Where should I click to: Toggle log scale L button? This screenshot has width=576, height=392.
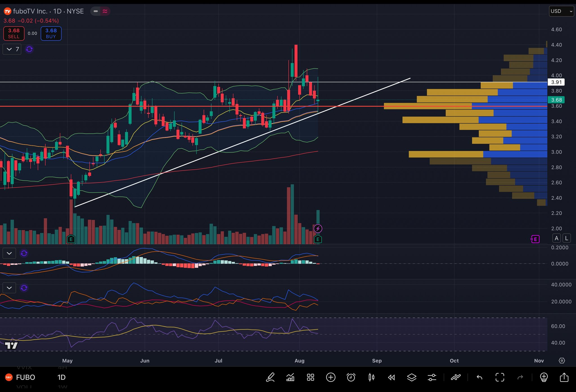click(566, 238)
